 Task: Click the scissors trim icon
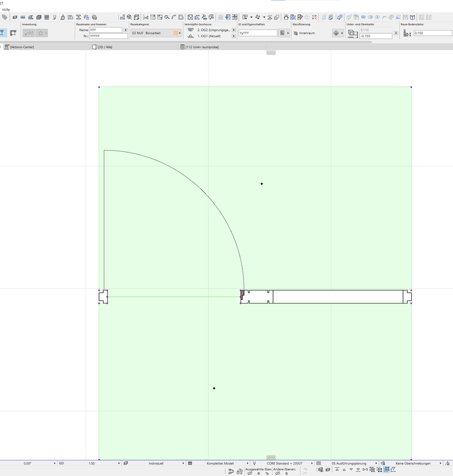pyautogui.click(x=146, y=18)
